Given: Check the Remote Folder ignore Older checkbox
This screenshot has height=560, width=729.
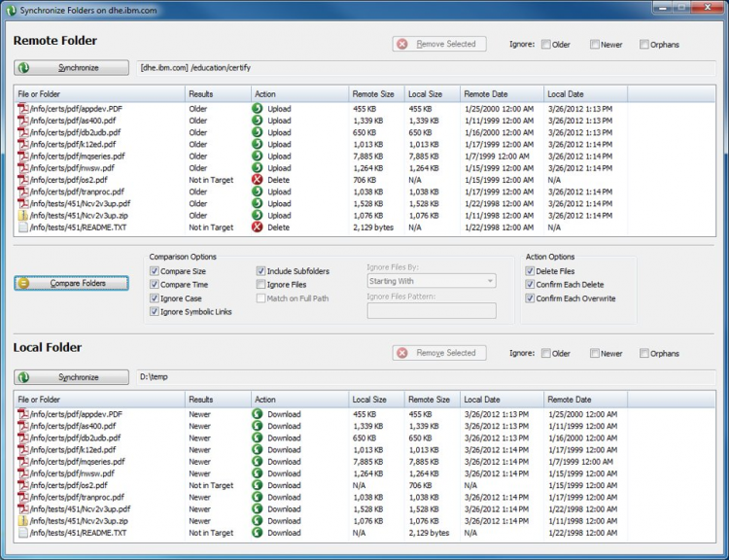Looking at the screenshot, I should [546, 45].
